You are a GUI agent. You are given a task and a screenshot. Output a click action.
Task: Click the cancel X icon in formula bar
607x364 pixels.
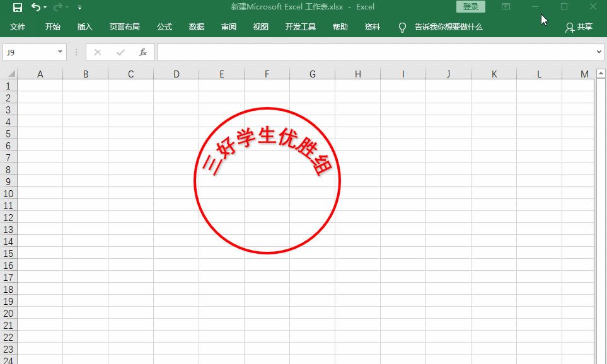point(97,52)
